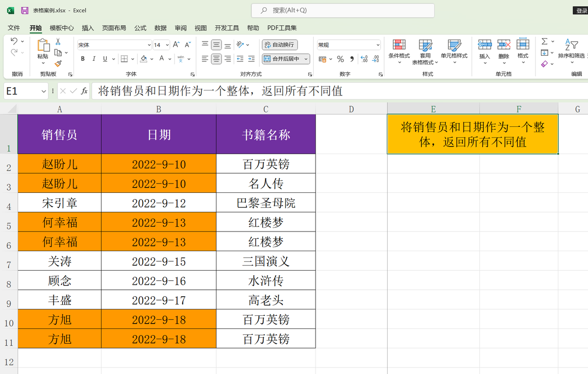This screenshot has width=588, height=374.
Task: Toggle Bold formatting
Action: (83, 59)
